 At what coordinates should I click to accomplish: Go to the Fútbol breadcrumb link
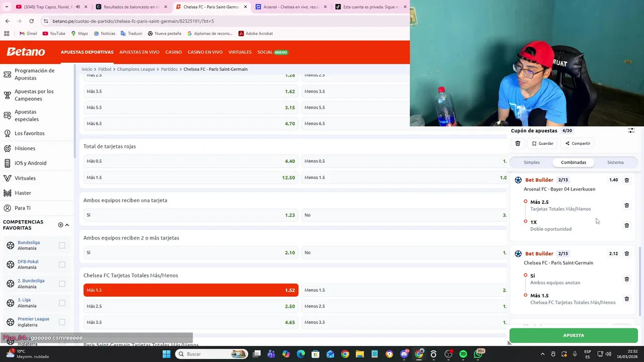pos(105,69)
